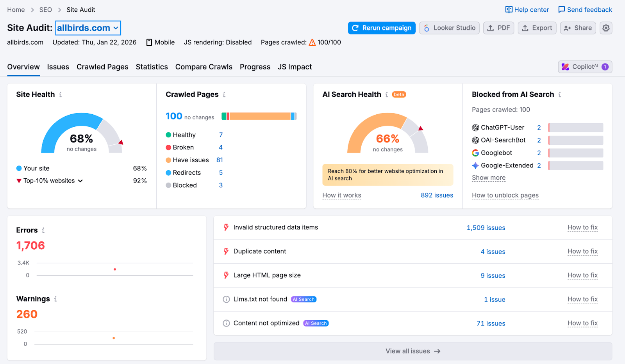Screen dimensions: 625x364
Task: Click the Site Health info icon
Action: point(60,94)
